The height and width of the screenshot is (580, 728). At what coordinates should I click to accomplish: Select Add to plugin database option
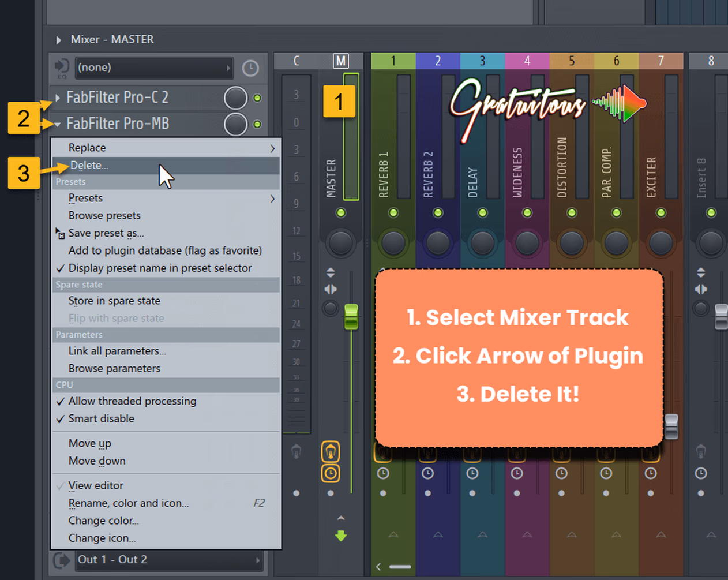166,250
